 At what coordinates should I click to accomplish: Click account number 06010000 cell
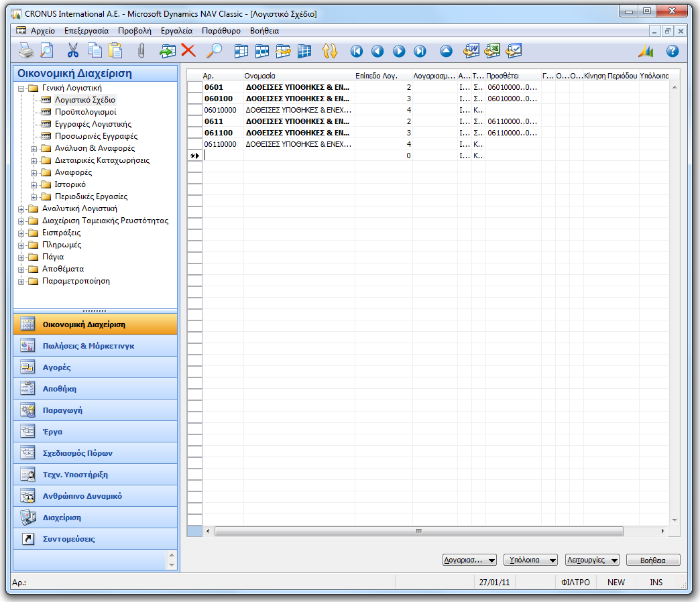pos(223,110)
